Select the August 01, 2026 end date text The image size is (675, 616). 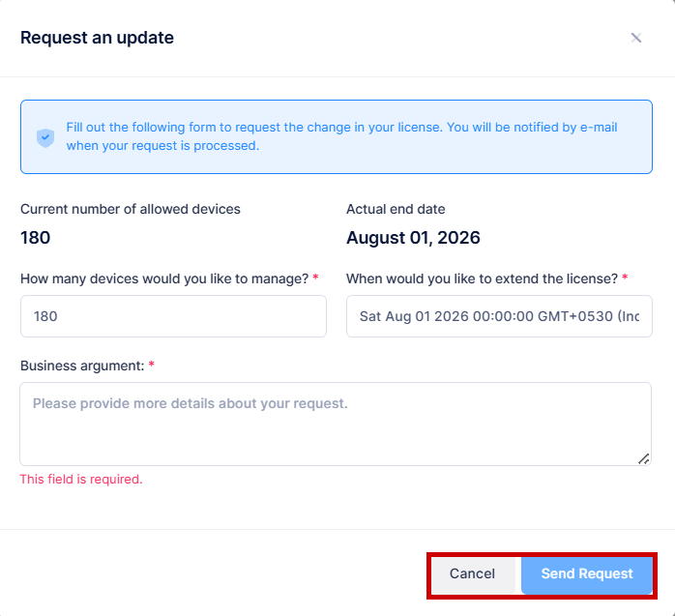413,238
